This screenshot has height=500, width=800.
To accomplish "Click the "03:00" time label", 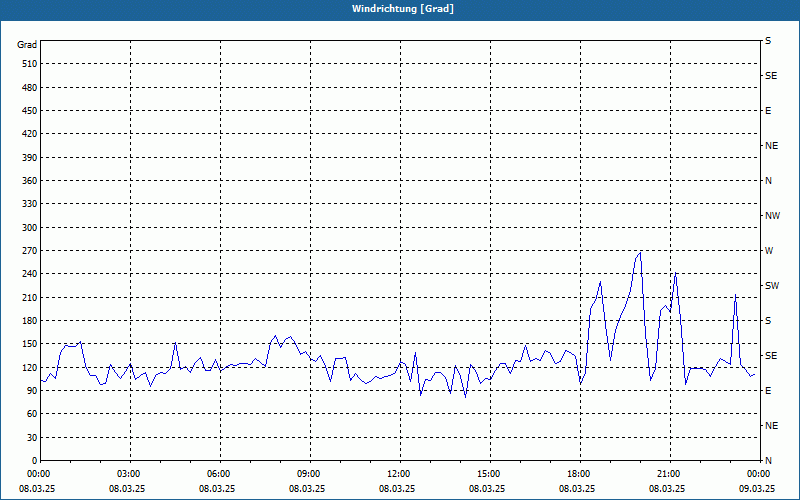I will pos(130,474).
